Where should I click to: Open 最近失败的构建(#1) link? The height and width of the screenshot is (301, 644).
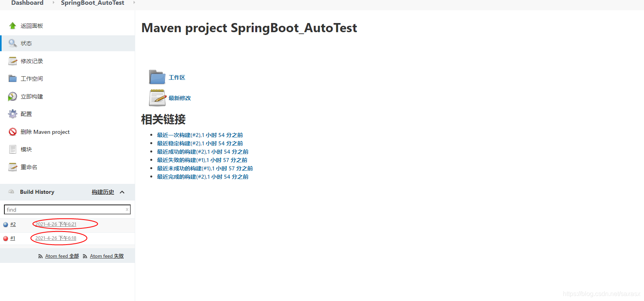[202, 160]
